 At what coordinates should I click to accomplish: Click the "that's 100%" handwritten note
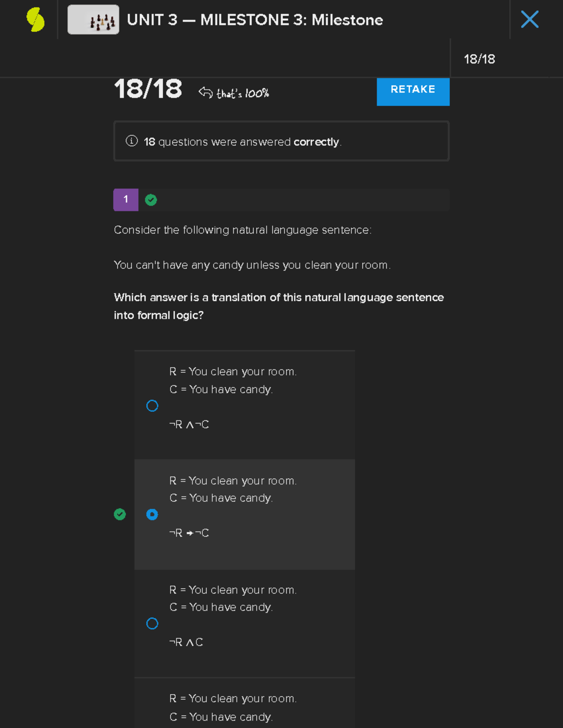tap(243, 93)
